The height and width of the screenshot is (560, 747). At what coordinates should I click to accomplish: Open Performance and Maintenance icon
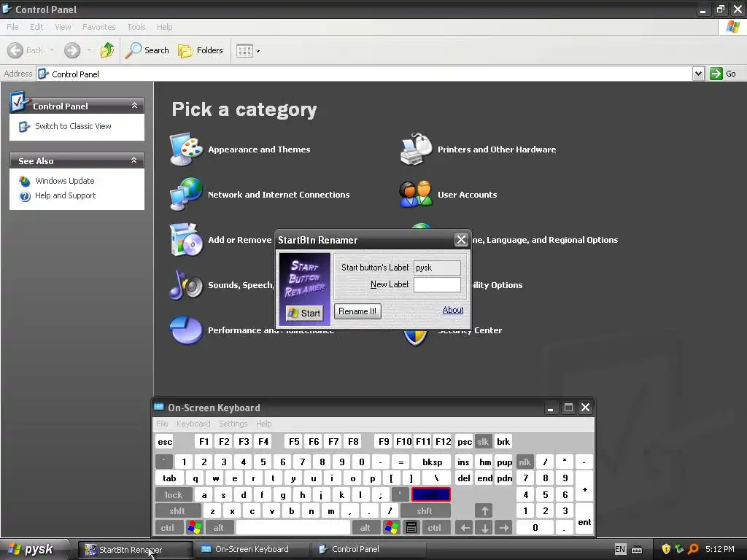[x=186, y=330]
